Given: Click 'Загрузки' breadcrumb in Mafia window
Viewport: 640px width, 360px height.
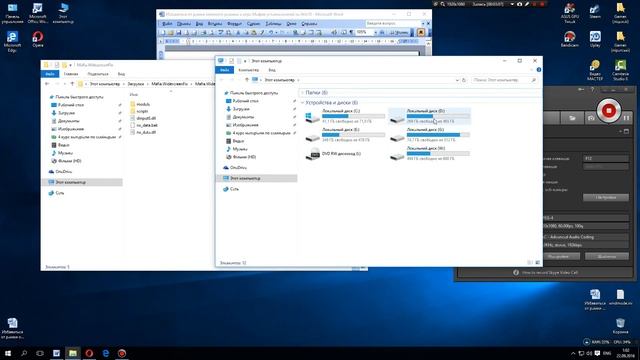Looking at the screenshot, I should 136,84.
